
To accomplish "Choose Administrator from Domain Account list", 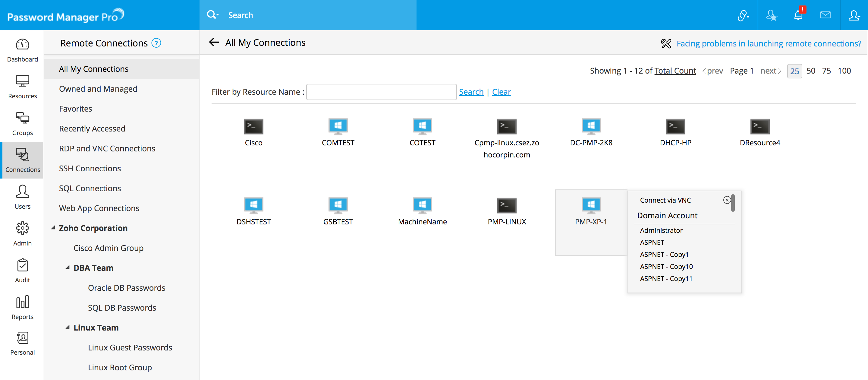I will (661, 230).
